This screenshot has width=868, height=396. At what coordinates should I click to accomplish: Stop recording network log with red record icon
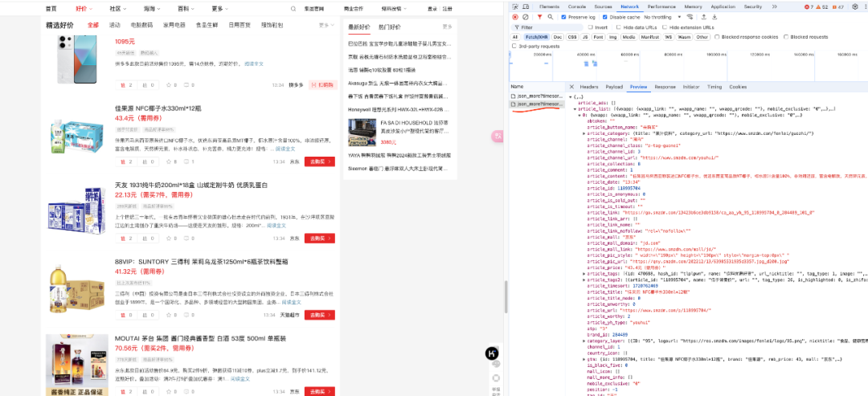coord(515,17)
